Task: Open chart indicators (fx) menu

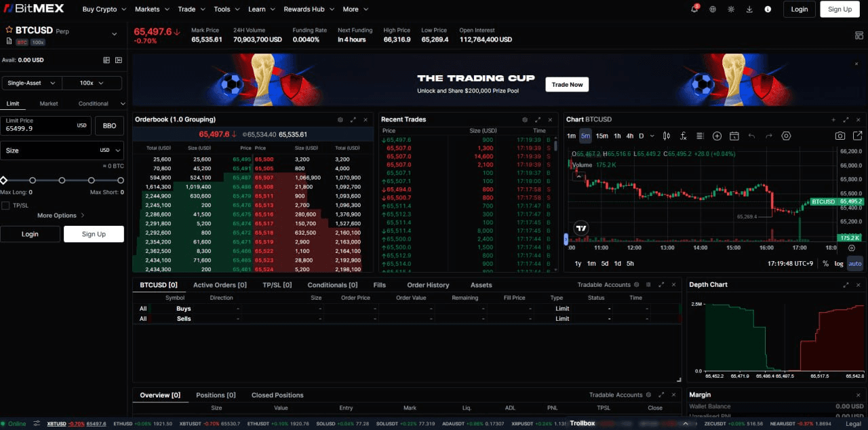Action: pyautogui.click(x=683, y=136)
